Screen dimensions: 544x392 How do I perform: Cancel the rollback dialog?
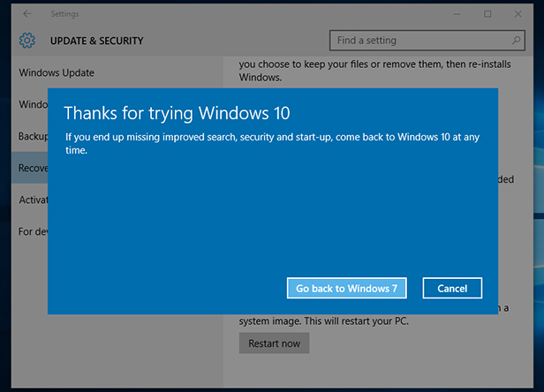tap(452, 288)
